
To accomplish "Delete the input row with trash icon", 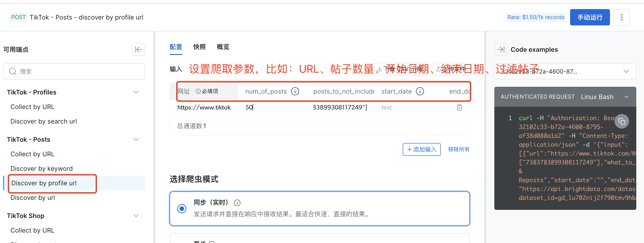I will coord(459,107).
